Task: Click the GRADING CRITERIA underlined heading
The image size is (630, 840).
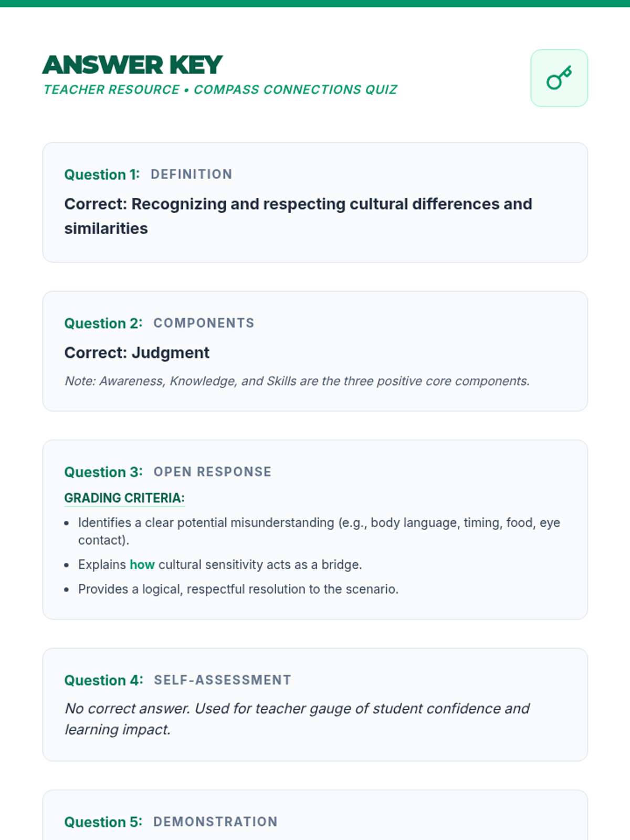Action: 124,498
